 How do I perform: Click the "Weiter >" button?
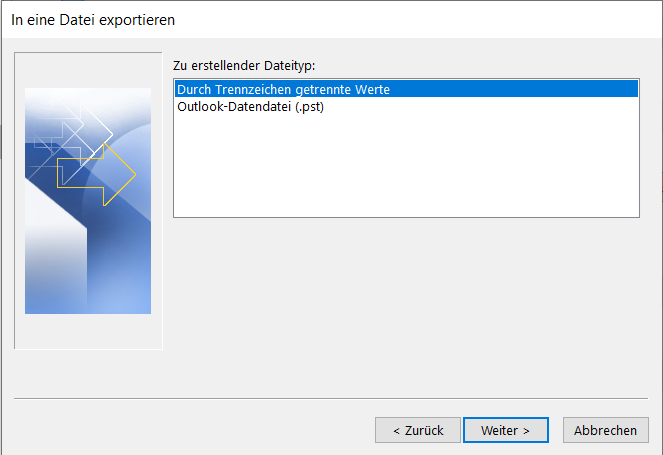click(x=506, y=430)
